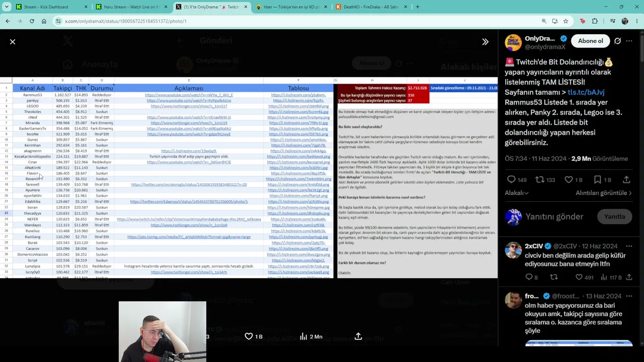Click the Grok icon beside Abone ol
This screenshot has width=644, height=362.
tap(617, 41)
